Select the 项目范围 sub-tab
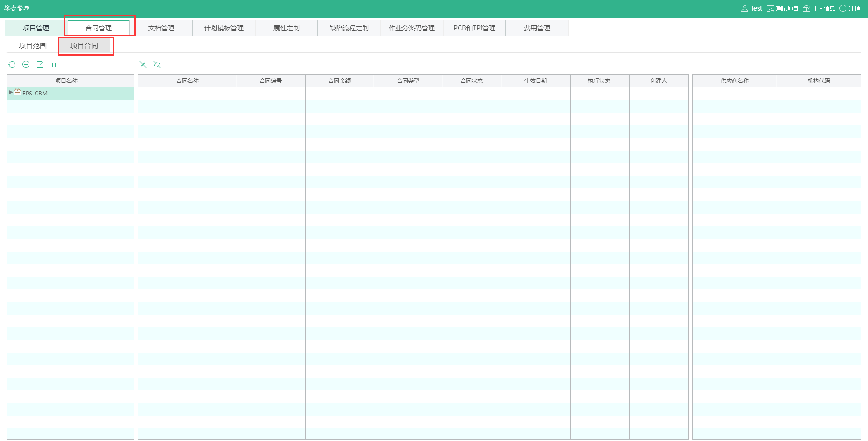Image resolution: width=868 pixels, height=441 pixels. pos(33,45)
